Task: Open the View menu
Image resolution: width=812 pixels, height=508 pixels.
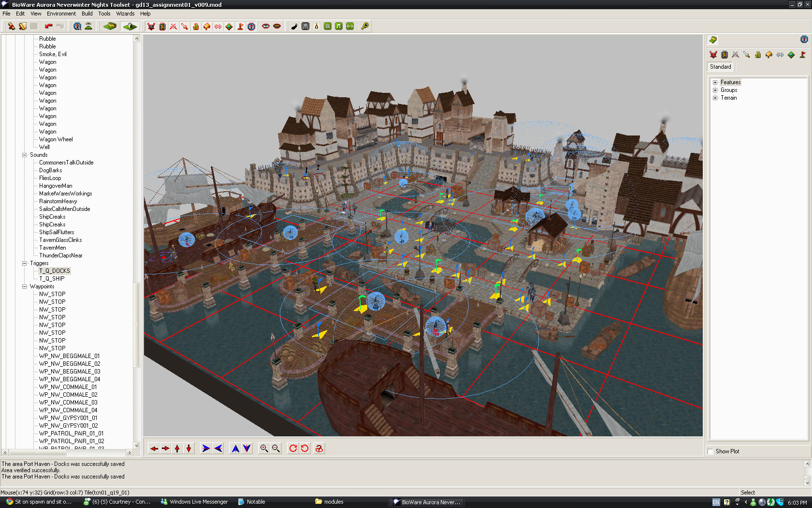Action: pos(36,14)
